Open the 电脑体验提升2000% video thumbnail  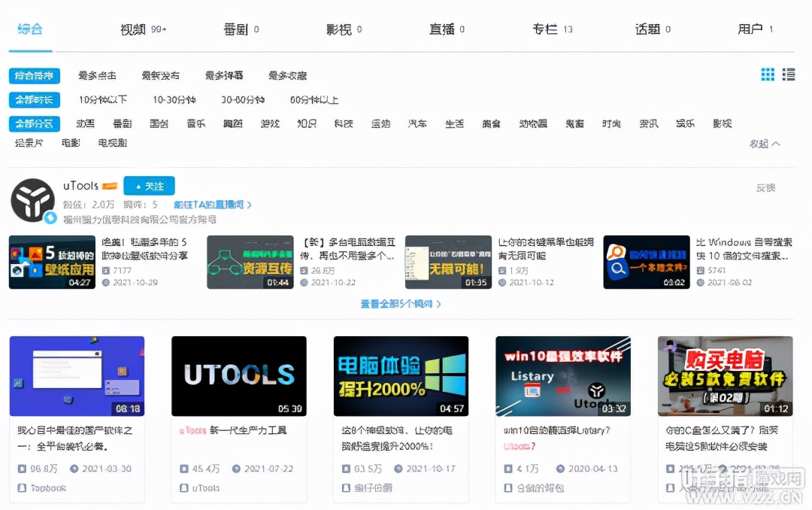tap(401, 375)
